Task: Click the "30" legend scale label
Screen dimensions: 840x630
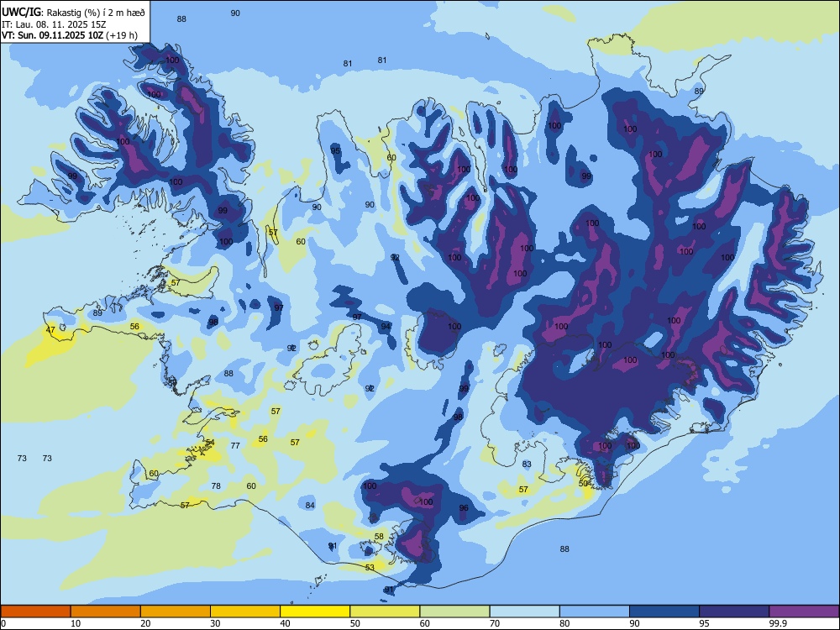Action: 215,623
